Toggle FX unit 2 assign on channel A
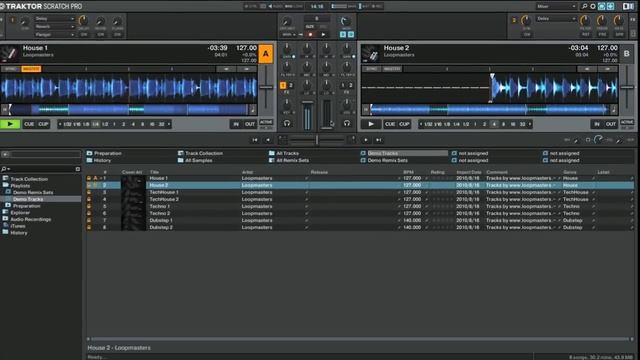Viewport: 640px width, 360px height. point(291,85)
